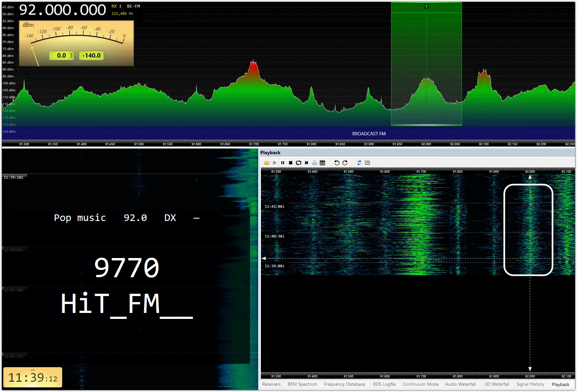Click the top frequency marker arrow at 92.000

(530, 177)
